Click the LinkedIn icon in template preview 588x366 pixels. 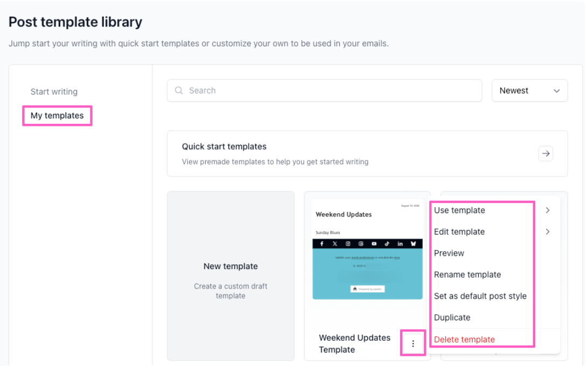point(400,243)
